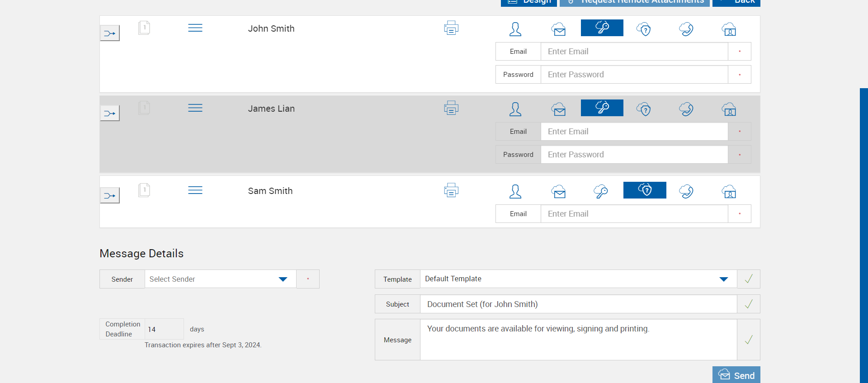Click the arrow button in James Lian's row
The width and height of the screenshot is (868, 383).
110,113
